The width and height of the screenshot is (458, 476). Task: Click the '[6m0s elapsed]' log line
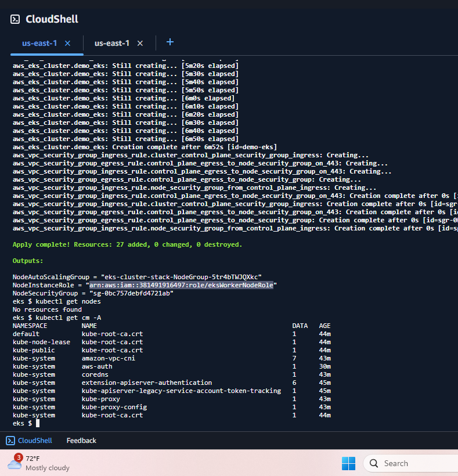pos(124,98)
